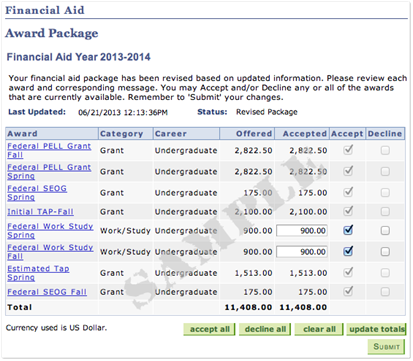The width and height of the screenshot is (413, 361).
Task: Click the Accepted total 11,408.00
Action: (303, 307)
